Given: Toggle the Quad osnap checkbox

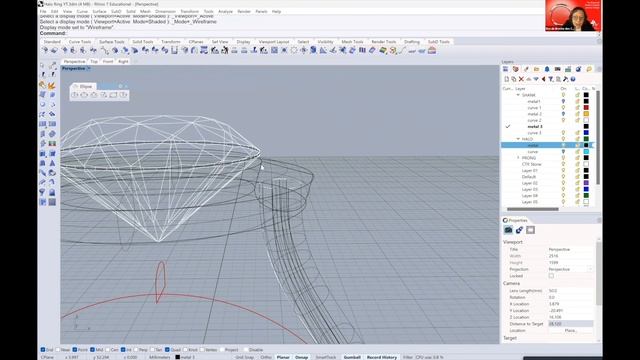Looking at the screenshot, I should 167,350.
